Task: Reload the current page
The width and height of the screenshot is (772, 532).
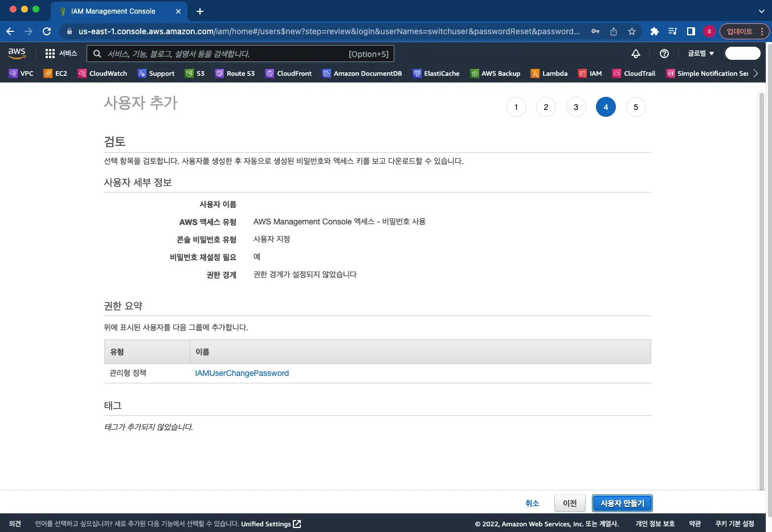Action: 47,31
